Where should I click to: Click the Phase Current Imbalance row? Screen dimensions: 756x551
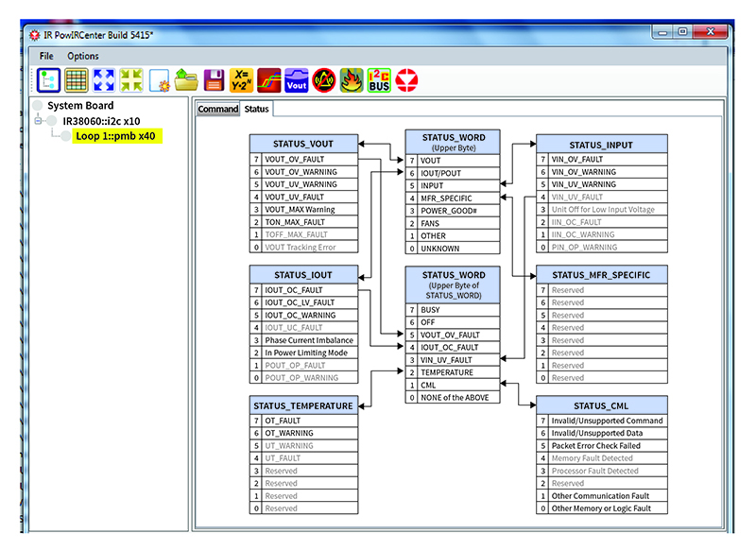point(303,340)
